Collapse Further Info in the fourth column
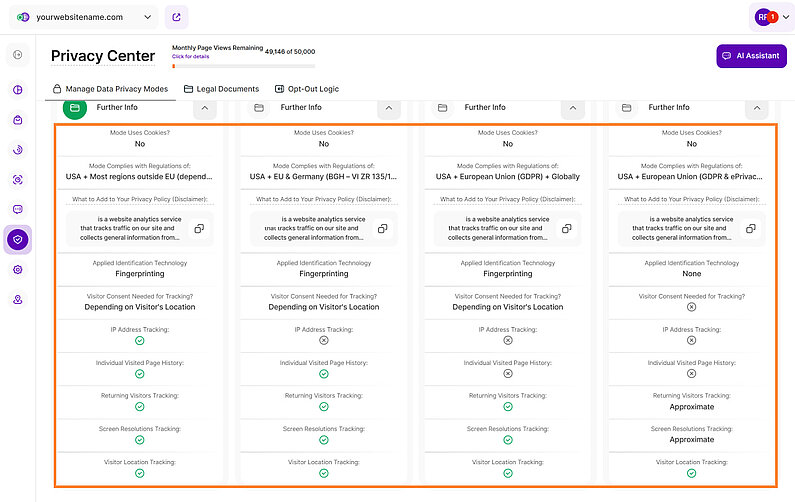This screenshot has width=795, height=502. pyautogui.click(x=755, y=107)
